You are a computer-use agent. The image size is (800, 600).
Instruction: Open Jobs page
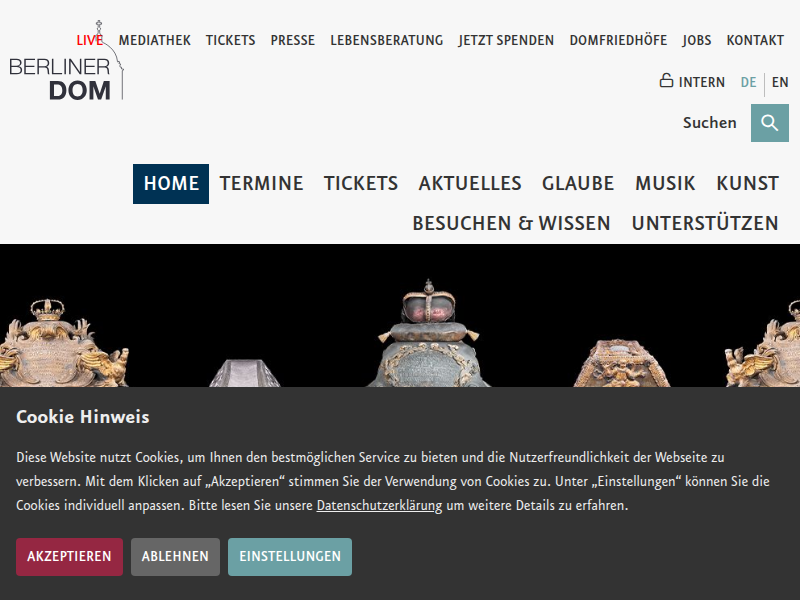pos(696,40)
